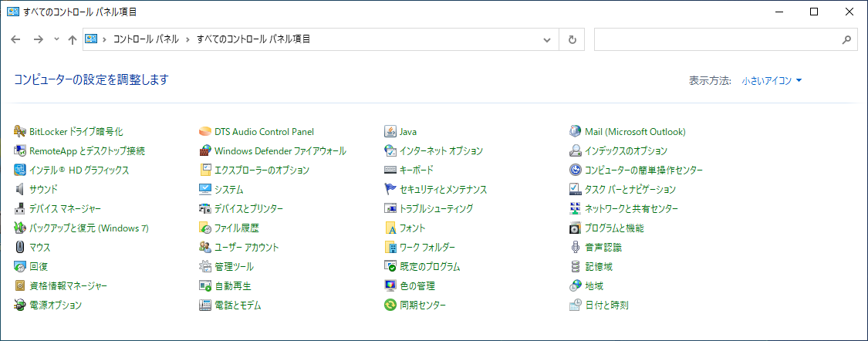Viewport: 868px width, 341px height.
Task: Open 既定のプログラム link
Action: pyautogui.click(x=430, y=266)
